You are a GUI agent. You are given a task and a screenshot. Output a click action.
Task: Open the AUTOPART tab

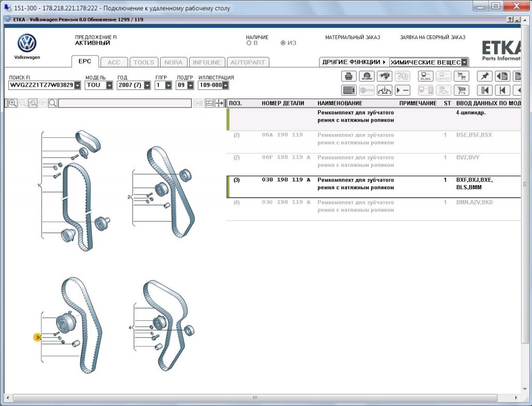click(248, 62)
